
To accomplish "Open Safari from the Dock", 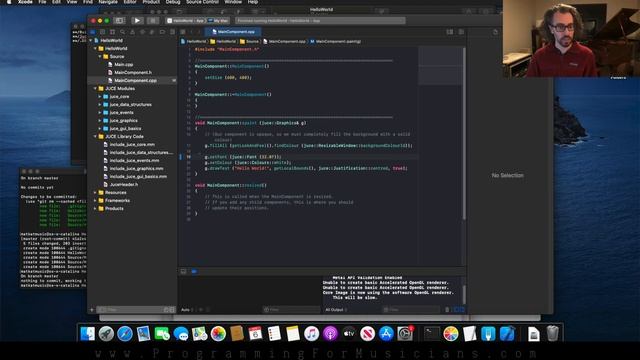I will point(125,333).
